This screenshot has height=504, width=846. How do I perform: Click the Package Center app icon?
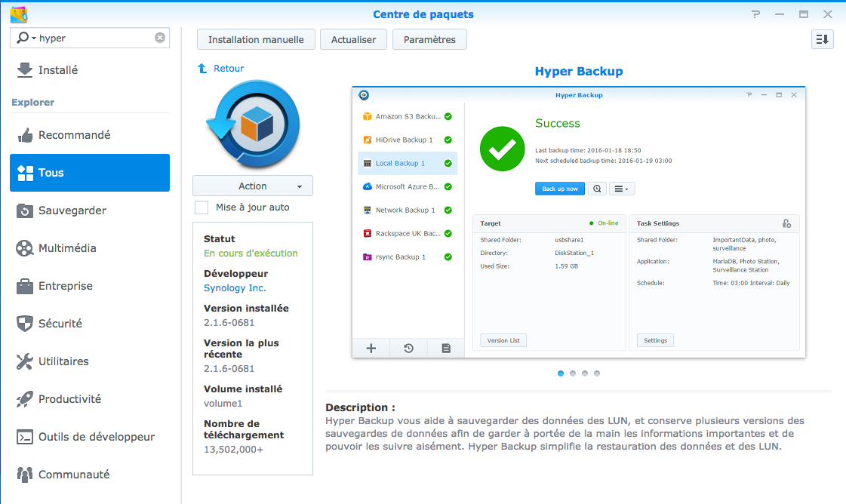point(19,14)
